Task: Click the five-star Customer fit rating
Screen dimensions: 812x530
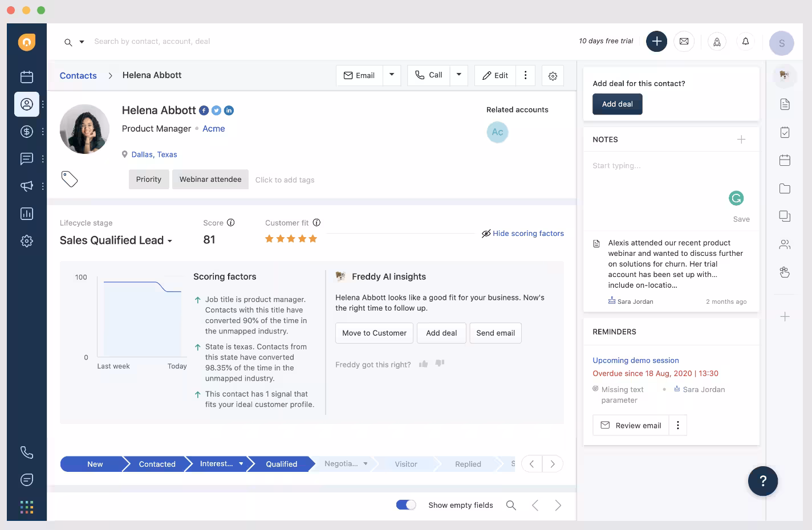Action: (x=291, y=239)
